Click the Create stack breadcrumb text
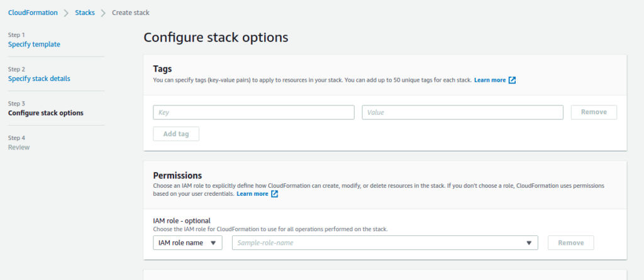 131,13
